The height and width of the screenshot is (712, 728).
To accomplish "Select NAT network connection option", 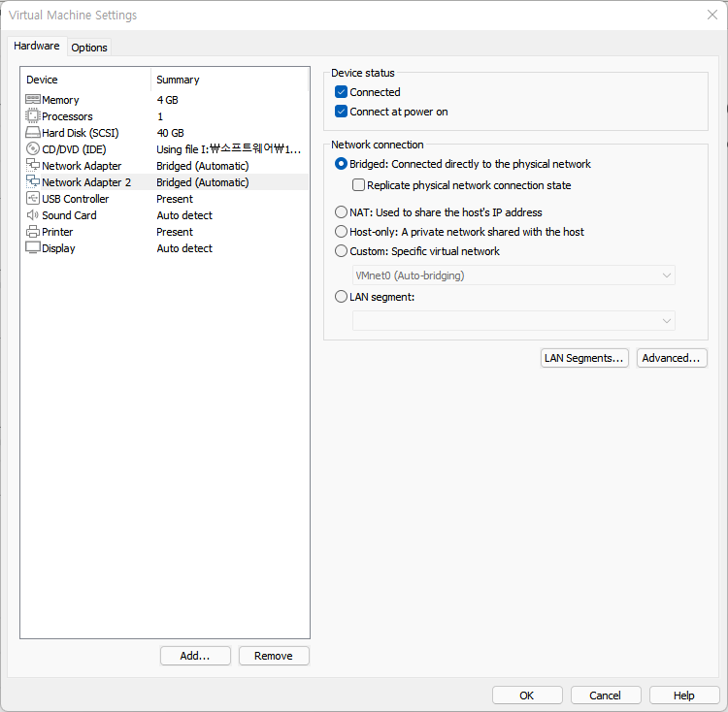I will (x=341, y=212).
